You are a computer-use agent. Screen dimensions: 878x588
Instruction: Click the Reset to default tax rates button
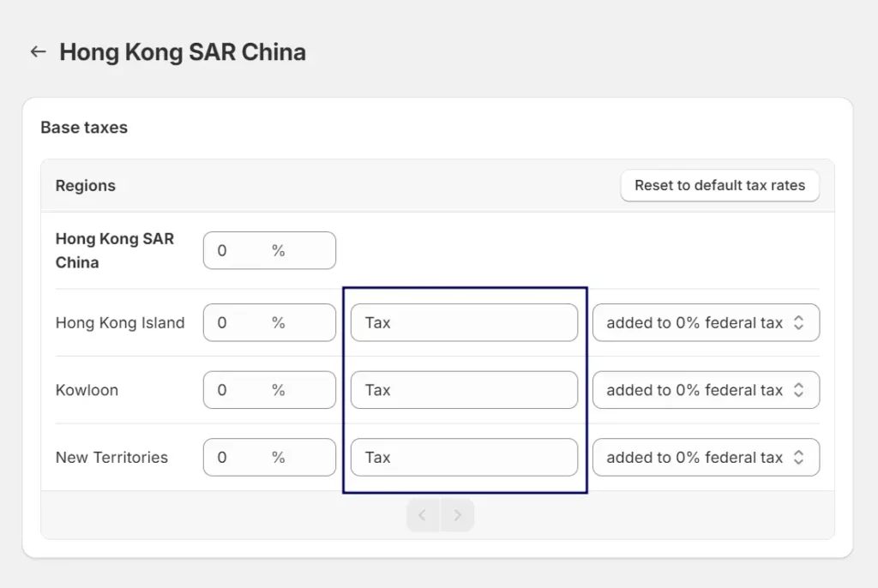pos(719,185)
